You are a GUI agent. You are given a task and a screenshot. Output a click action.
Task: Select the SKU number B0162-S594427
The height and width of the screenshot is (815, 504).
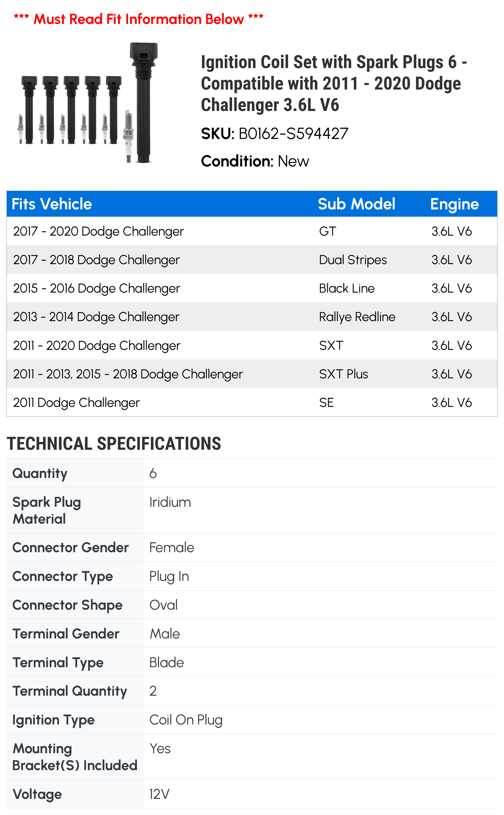293,134
